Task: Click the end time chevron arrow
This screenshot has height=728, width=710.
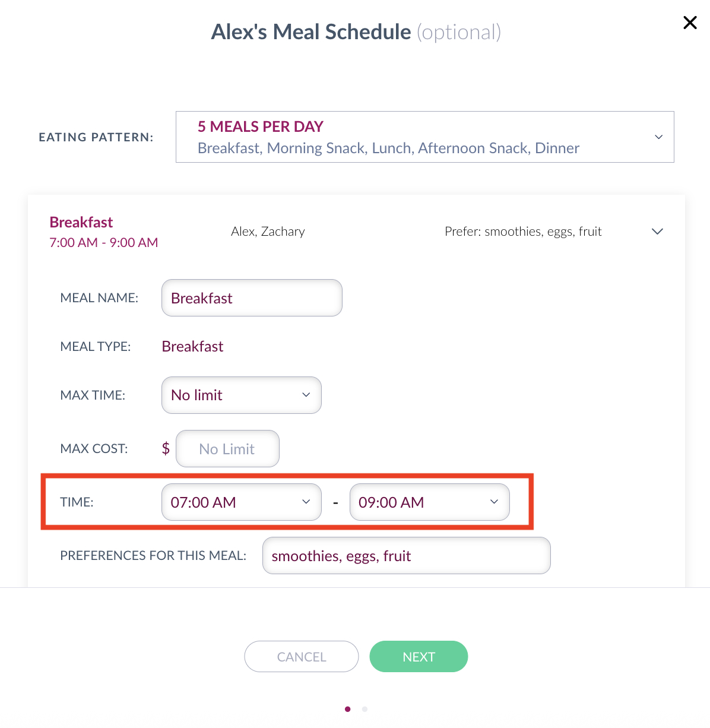Action: [x=494, y=502]
